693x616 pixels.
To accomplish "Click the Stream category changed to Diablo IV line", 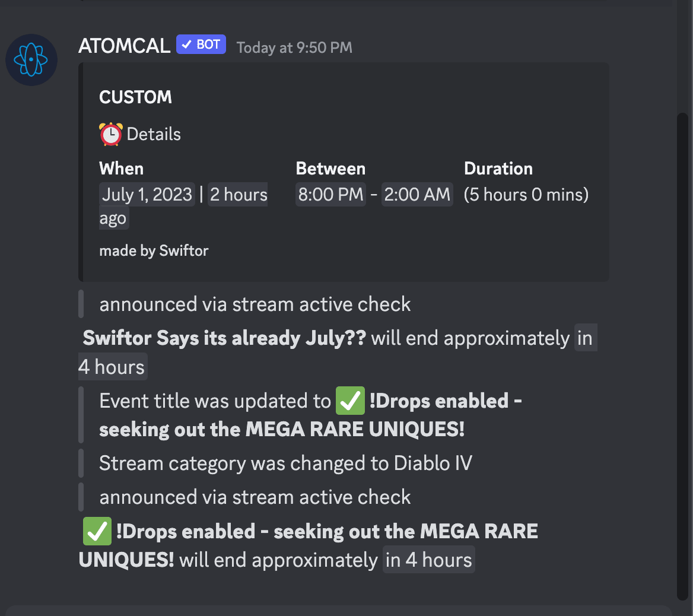I will (x=285, y=463).
